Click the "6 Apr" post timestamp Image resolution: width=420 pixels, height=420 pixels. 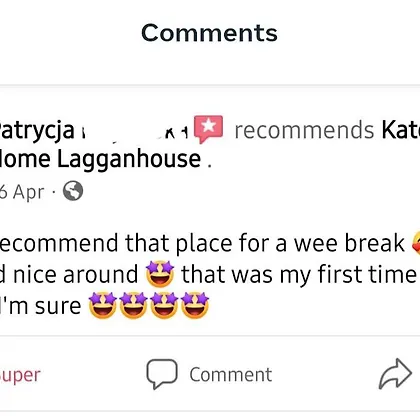click(x=22, y=192)
